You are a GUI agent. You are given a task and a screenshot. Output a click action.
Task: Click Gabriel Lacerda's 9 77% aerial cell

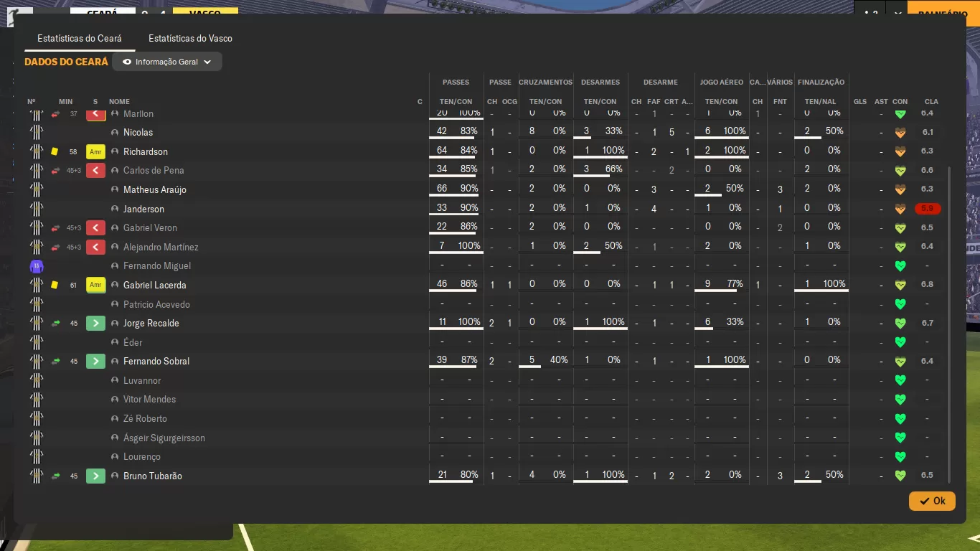721,285
